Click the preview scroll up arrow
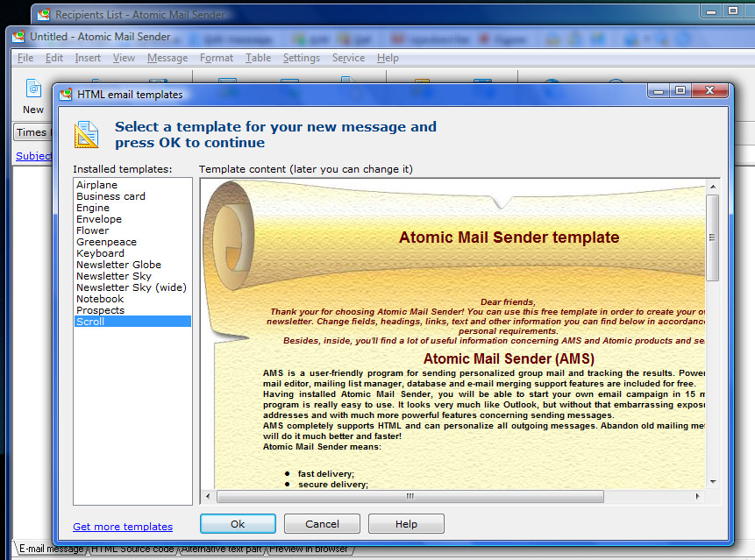 click(713, 187)
